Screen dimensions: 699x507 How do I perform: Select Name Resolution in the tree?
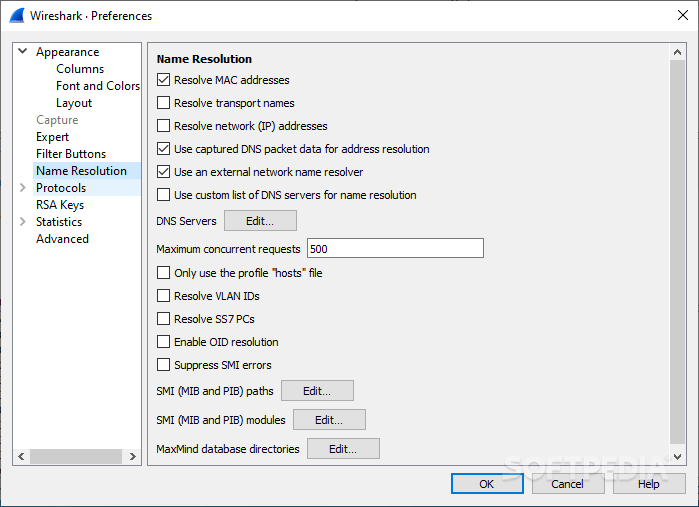coord(82,171)
